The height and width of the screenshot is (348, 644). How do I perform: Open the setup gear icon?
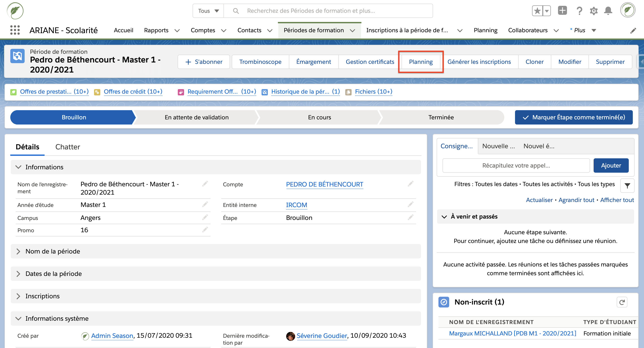coord(593,11)
